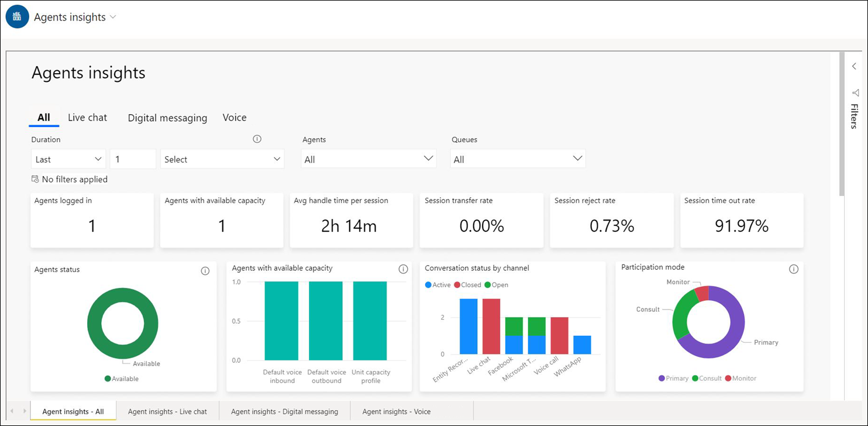Toggle the Monitor legend item in Participation mode

click(x=740, y=378)
